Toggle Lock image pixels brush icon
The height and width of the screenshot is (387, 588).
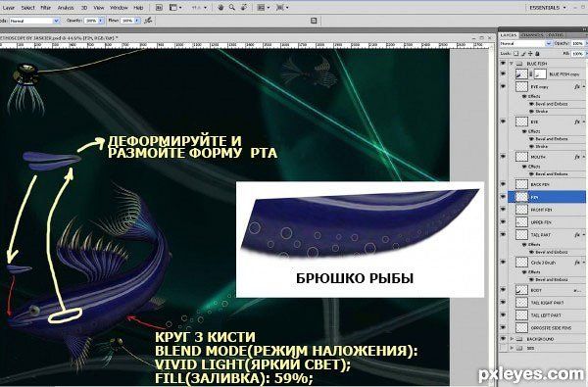(x=523, y=54)
